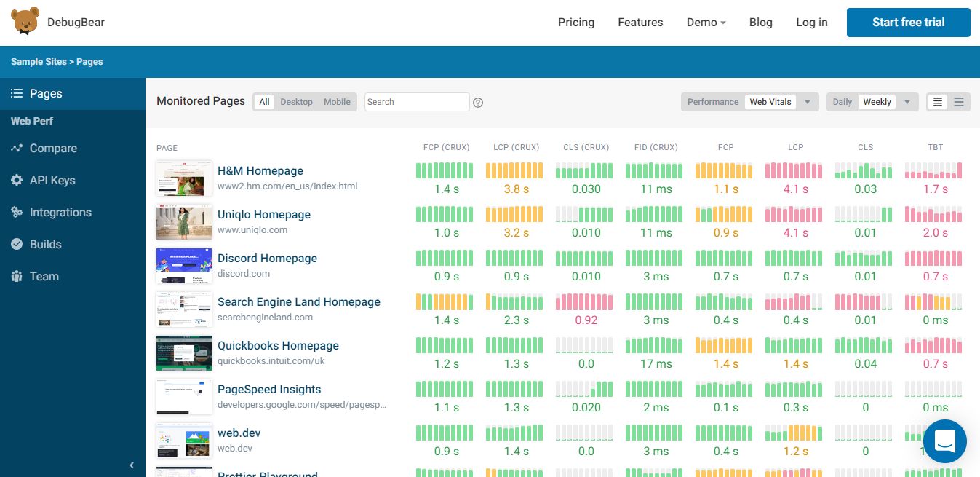Viewport: 980px width, 477px height.
Task: Click Search Engine Land CLS (CRUX) 0.92
Action: coord(586,320)
